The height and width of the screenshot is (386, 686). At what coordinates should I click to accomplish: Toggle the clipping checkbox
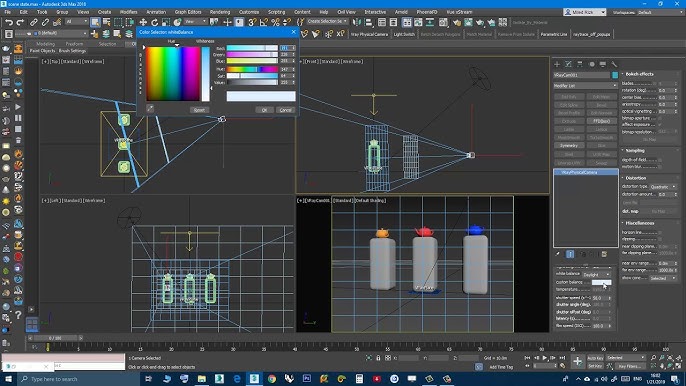(x=660, y=239)
